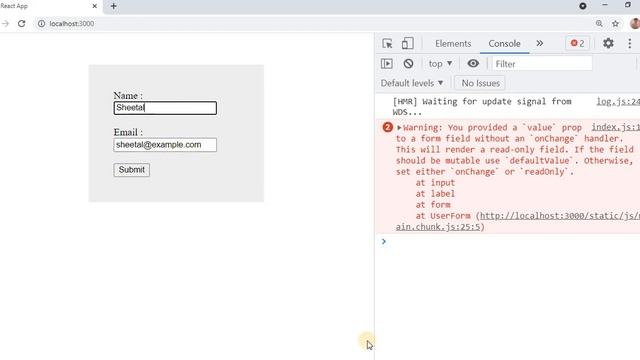Image resolution: width=640 pixels, height=360 pixels.
Task: Select the 'at form' stack line
Action: pos(433,204)
